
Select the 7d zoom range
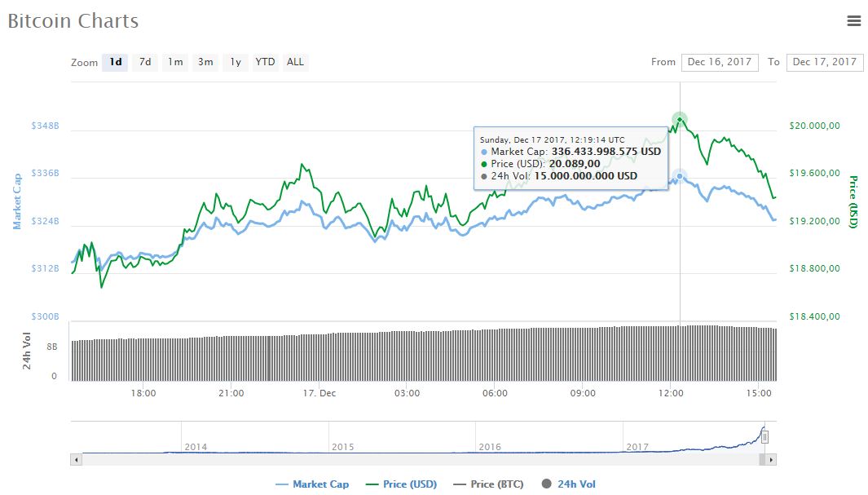pos(145,62)
